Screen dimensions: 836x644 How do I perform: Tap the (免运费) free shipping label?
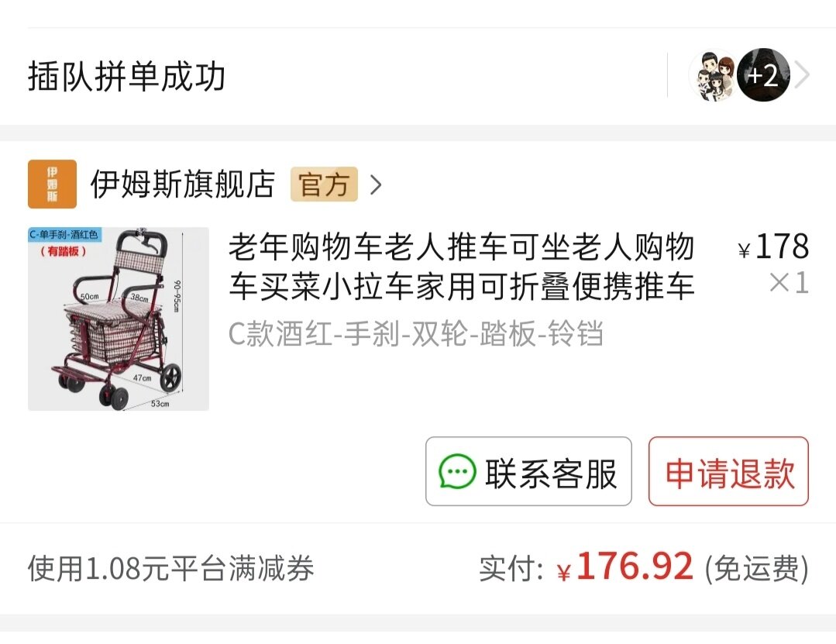(756, 569)
